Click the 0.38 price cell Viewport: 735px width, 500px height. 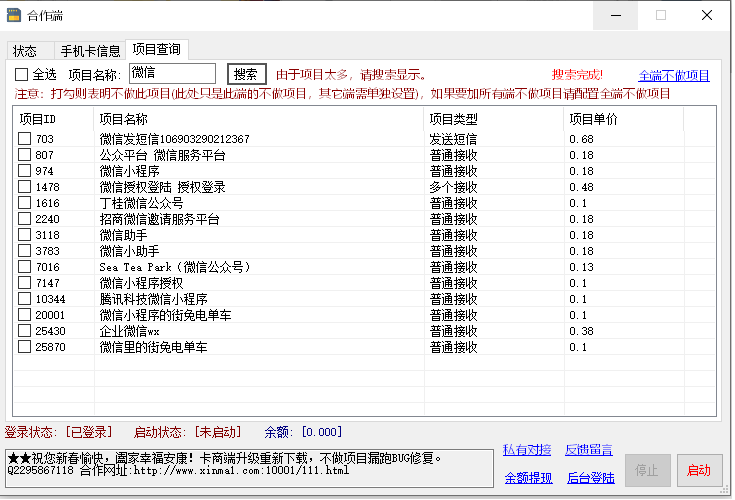point(581,331)
